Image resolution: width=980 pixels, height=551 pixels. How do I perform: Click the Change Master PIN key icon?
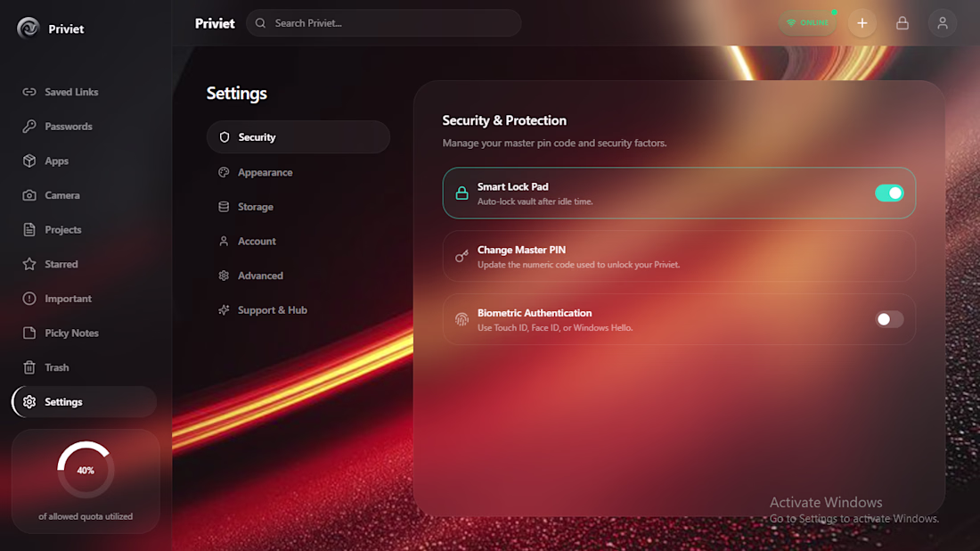tap(461, 257)
